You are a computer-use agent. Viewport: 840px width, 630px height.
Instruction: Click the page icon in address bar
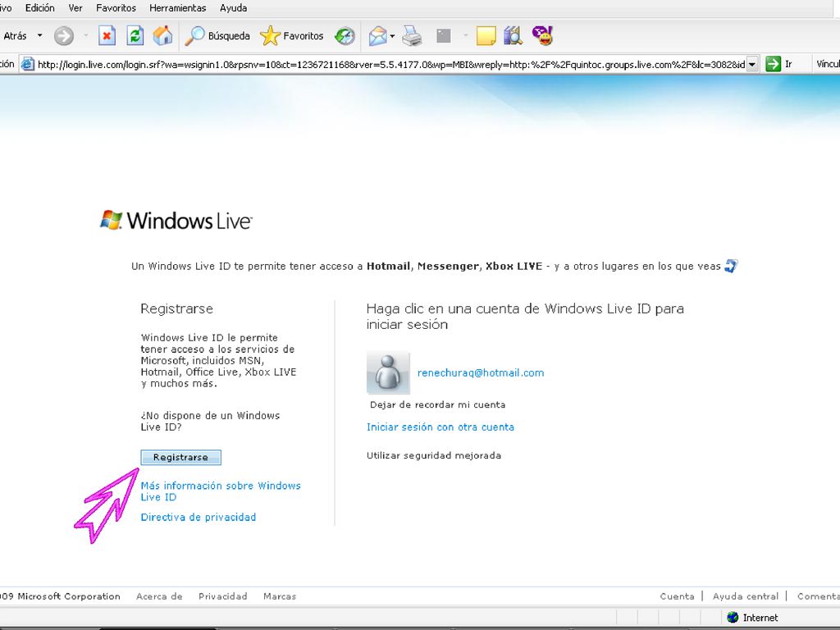27,64
